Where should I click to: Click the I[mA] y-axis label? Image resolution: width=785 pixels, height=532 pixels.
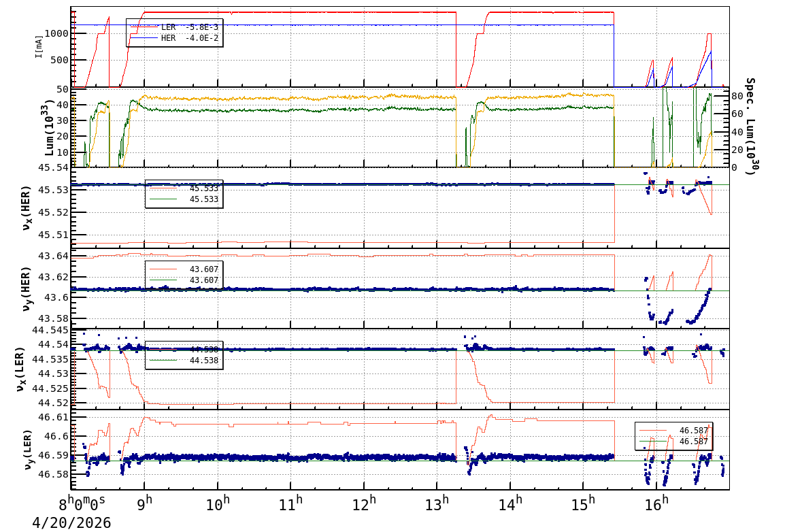coord(39,46)
